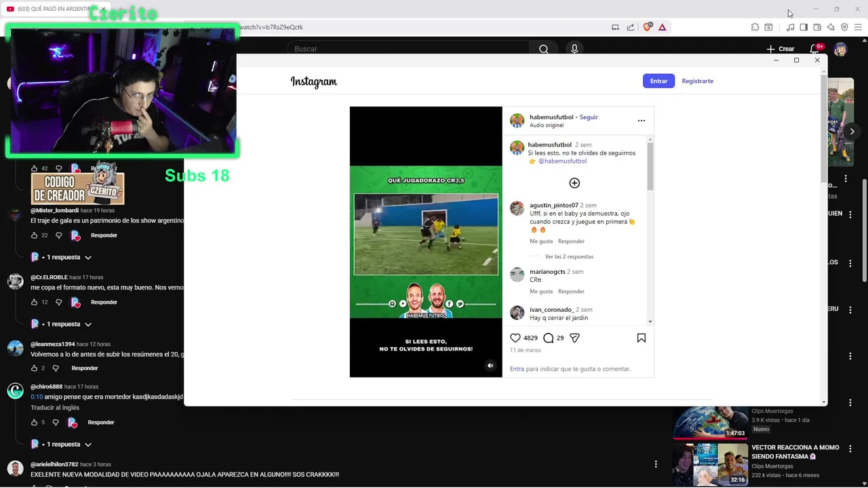This screenshot has height=488, width=868.
Task: Click Me gusta on marianogcts's comment
Action: pos(541,291)
